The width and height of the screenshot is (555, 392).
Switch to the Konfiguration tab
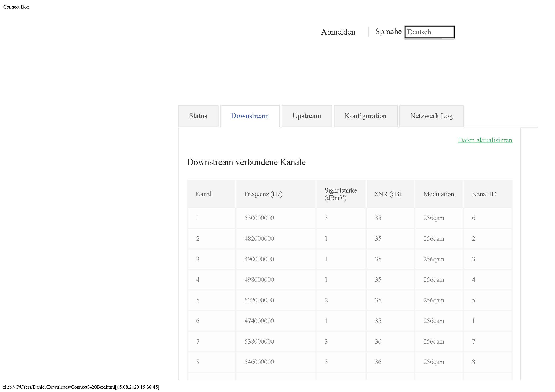pyautogui.click(x=365, y=116)
